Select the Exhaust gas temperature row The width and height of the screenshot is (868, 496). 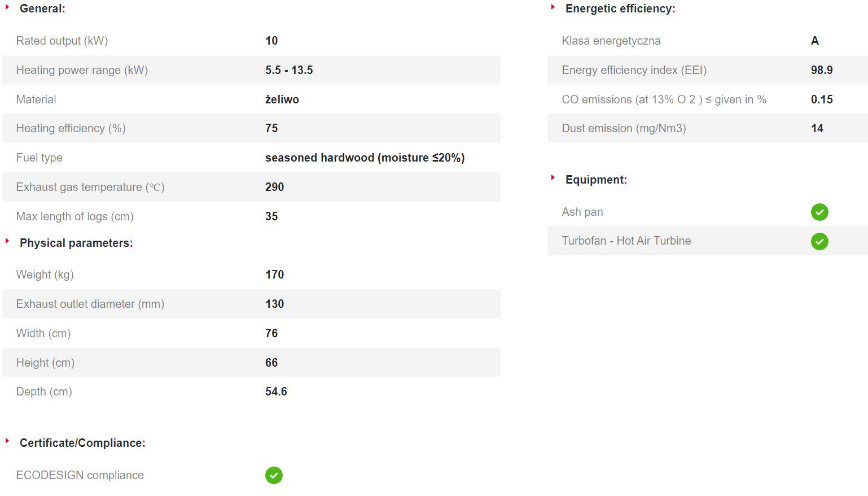(x=251, y=187)
